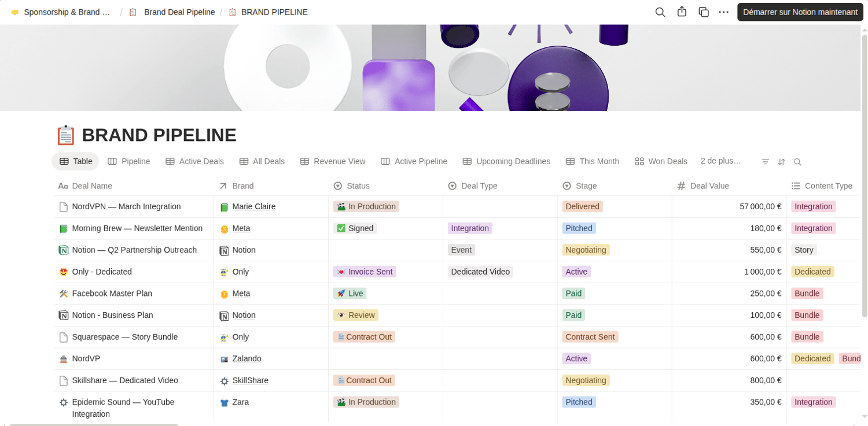
Task: Click the BRAND PIPELINE breadcrumb
Action: point(268,12)
